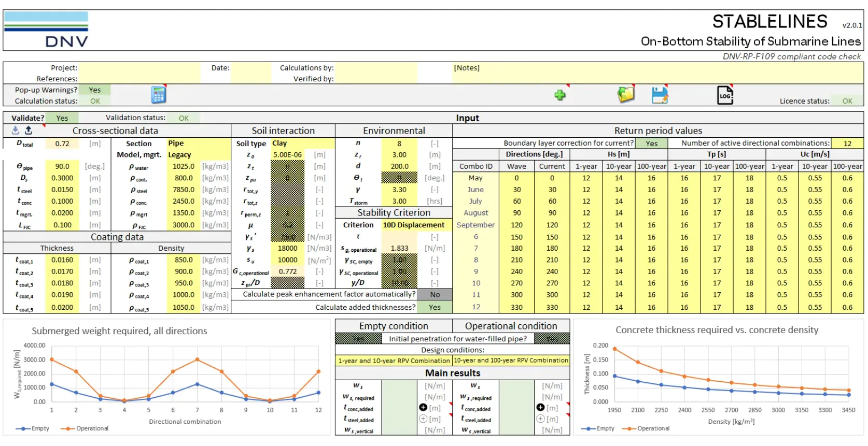This screenshot has height=446, width=868.
Task: Select the su value 10000
Action: [287, 260]
